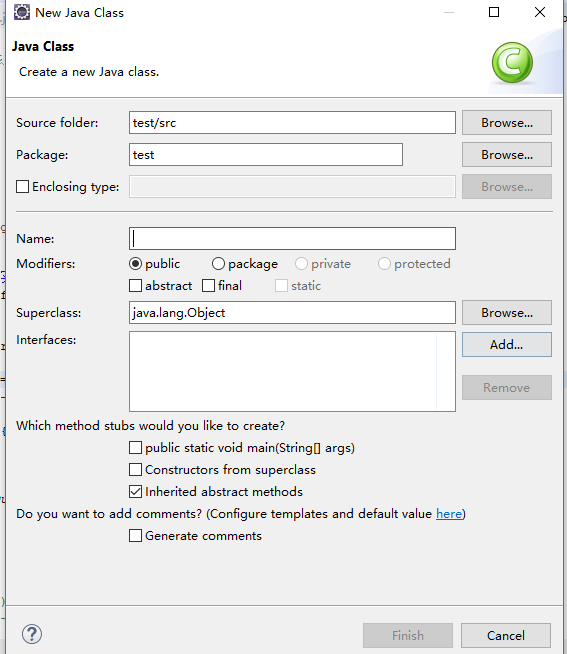Check Constructors from superclass option
Screen dimensions: 567x654
point(135,470)
